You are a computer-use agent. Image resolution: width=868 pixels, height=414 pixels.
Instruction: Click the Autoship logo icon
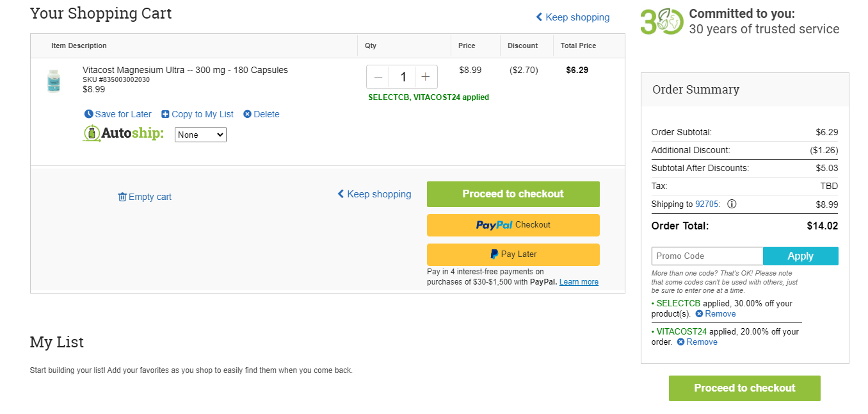pyautogui.click(x=123, y=133)
